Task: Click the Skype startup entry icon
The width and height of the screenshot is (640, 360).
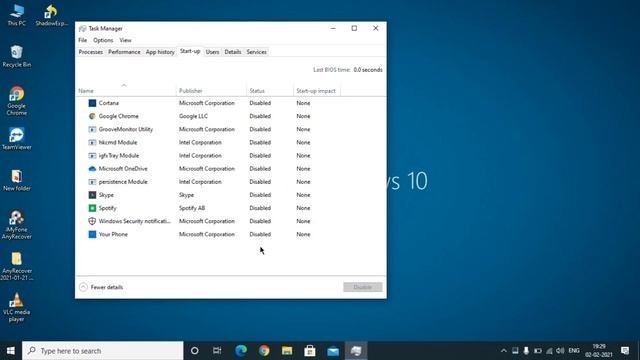Action: click(92, 195)
